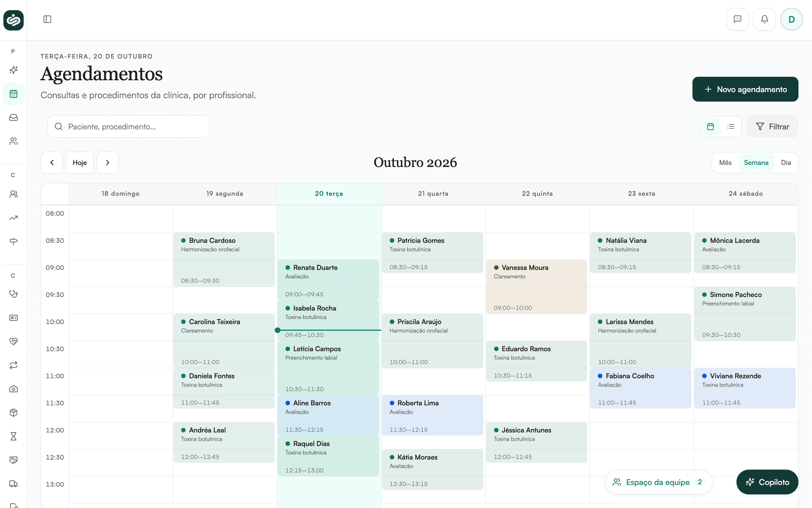Click Novo agendamento button
This screenshot has height=508, width=812.
tap(745, 89)
